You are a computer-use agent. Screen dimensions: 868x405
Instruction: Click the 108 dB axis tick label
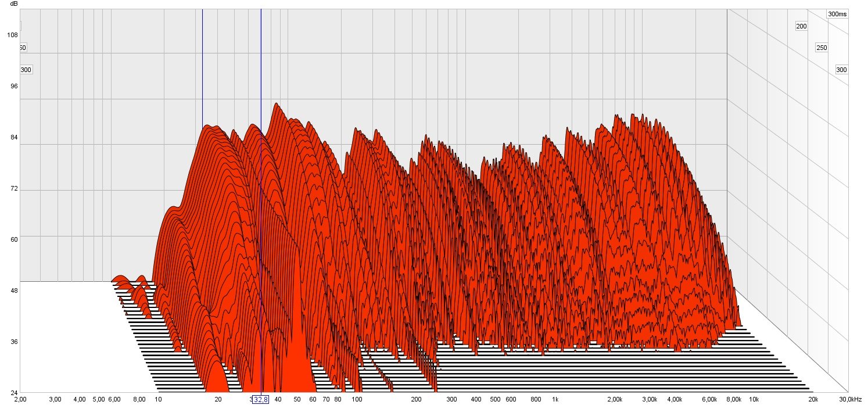(12, 35)
